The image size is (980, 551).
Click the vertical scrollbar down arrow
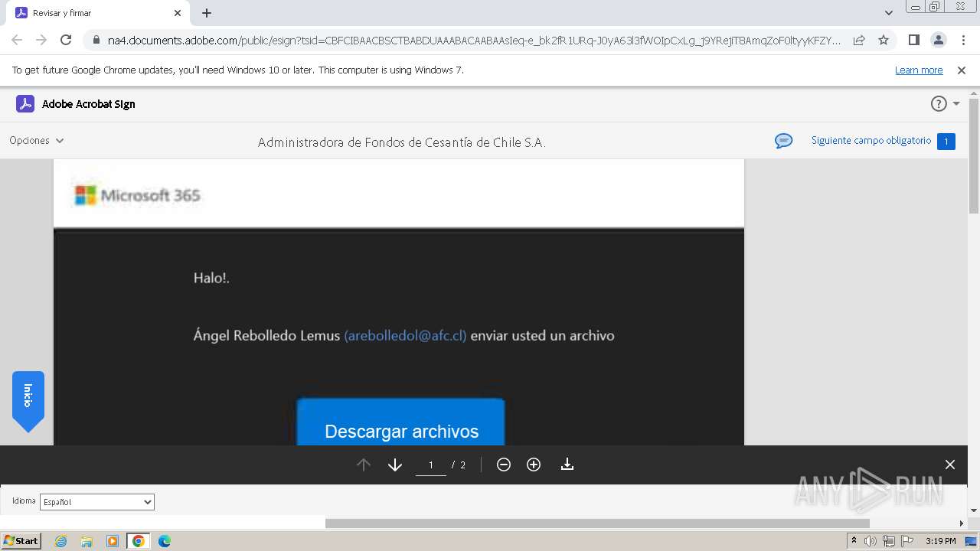(974, 510)
